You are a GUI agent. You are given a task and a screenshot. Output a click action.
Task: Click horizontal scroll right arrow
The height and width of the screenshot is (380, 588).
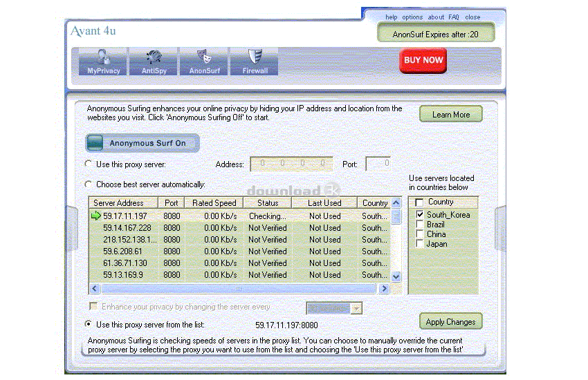tap(384, 289)
